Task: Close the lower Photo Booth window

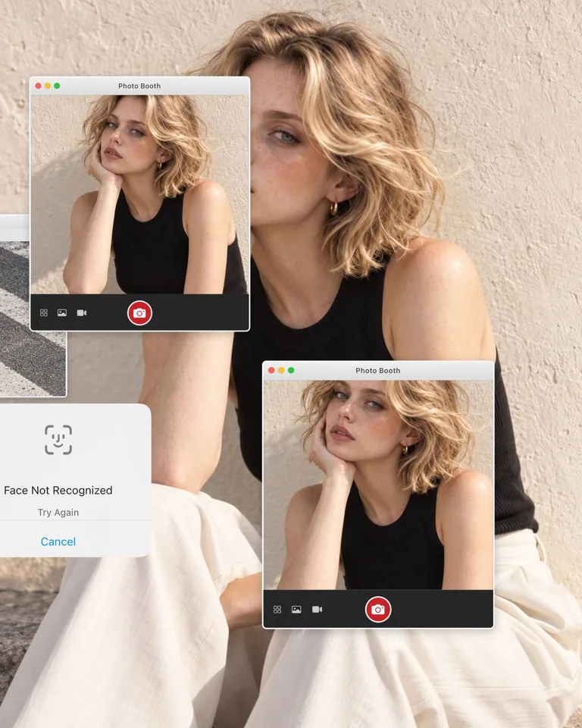Action: coord(271,371)
